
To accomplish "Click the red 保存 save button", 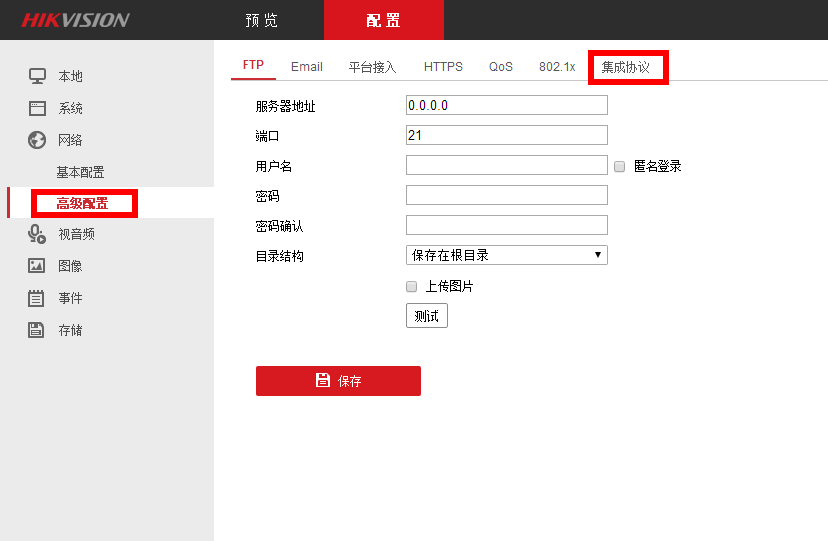I will point(338,381).
